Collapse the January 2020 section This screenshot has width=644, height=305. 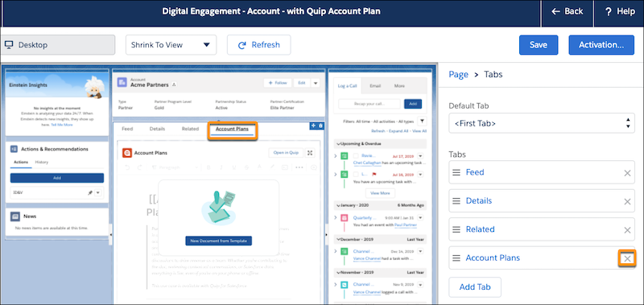(338, 205)
